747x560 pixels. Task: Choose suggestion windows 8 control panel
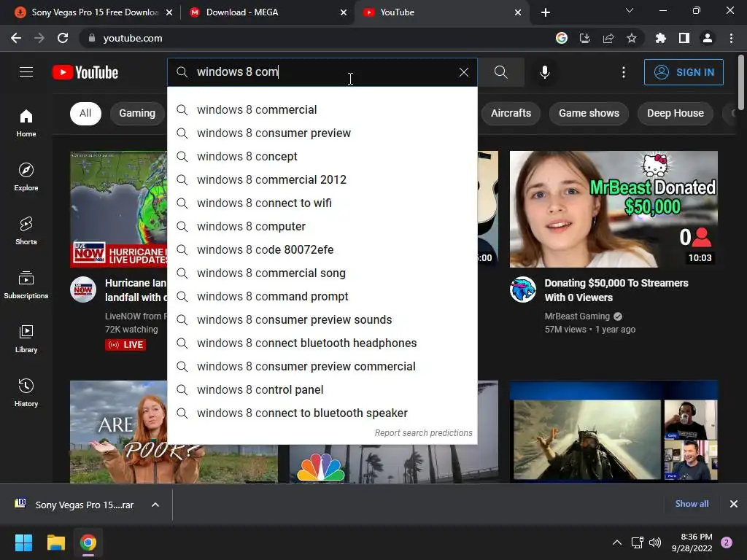tap(322, 389)
